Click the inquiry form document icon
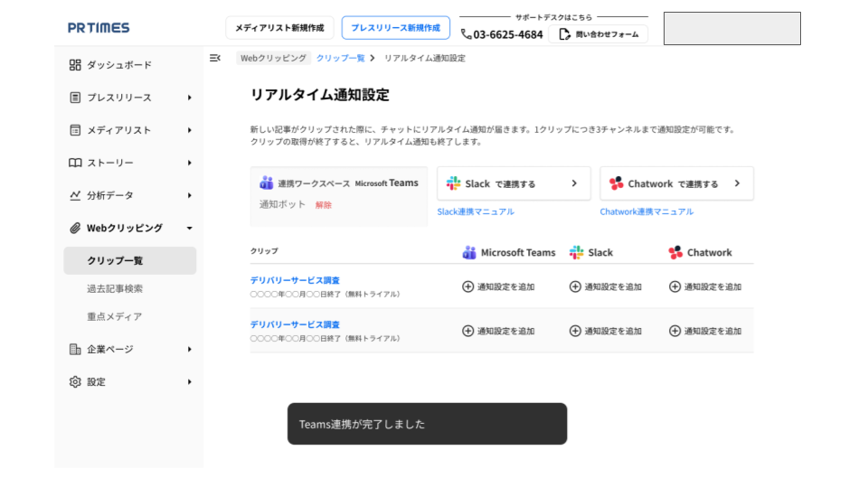Screen dimensions: 868x488 (564, 34)
